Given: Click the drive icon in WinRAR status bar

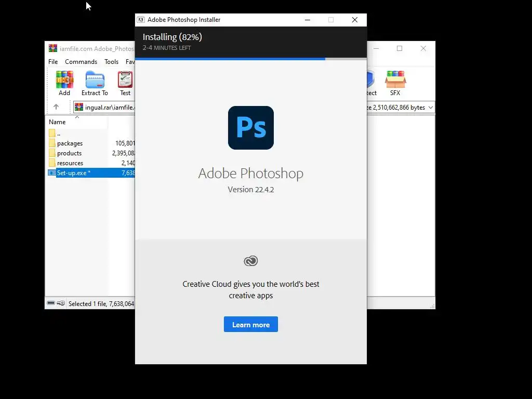Looking at the screenshot, I should [51, 303].
